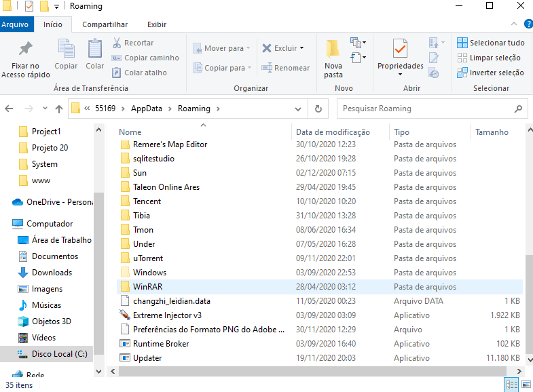Open the help question mark icon
Screen dimensions: 533x392
click(x=528, y=24)
